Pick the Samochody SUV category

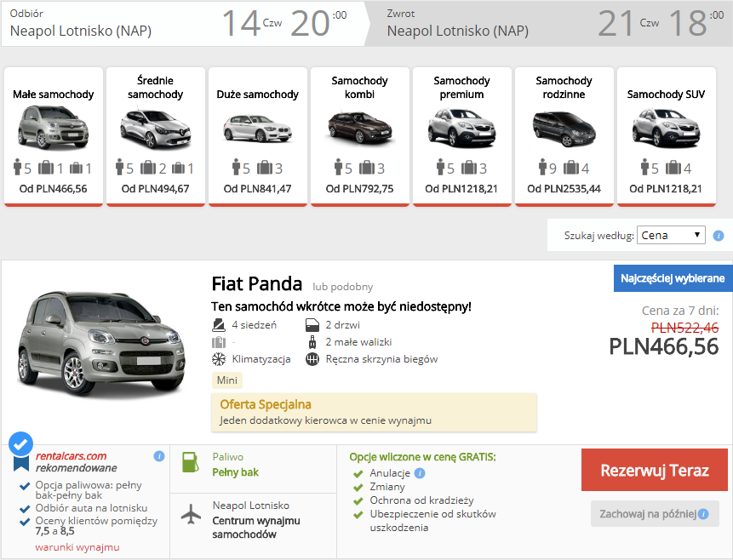pyautogui.click(x=667, y=136)
